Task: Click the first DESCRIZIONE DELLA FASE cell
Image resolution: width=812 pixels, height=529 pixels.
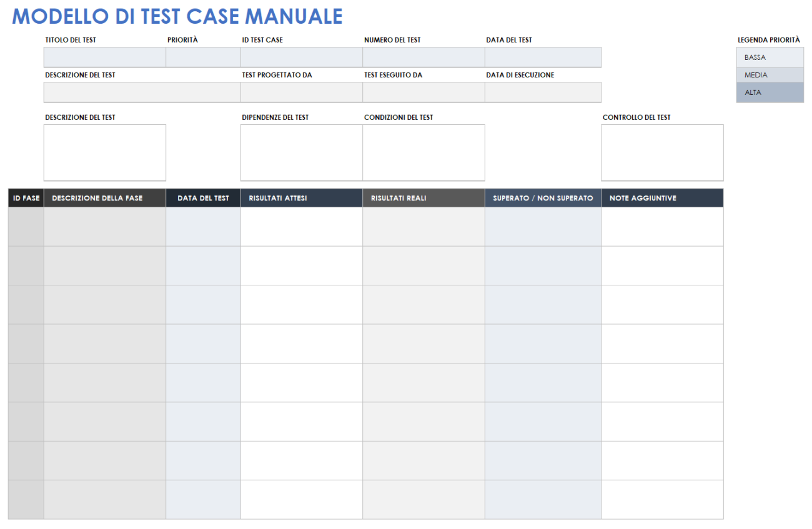Action: click(104, 225)
